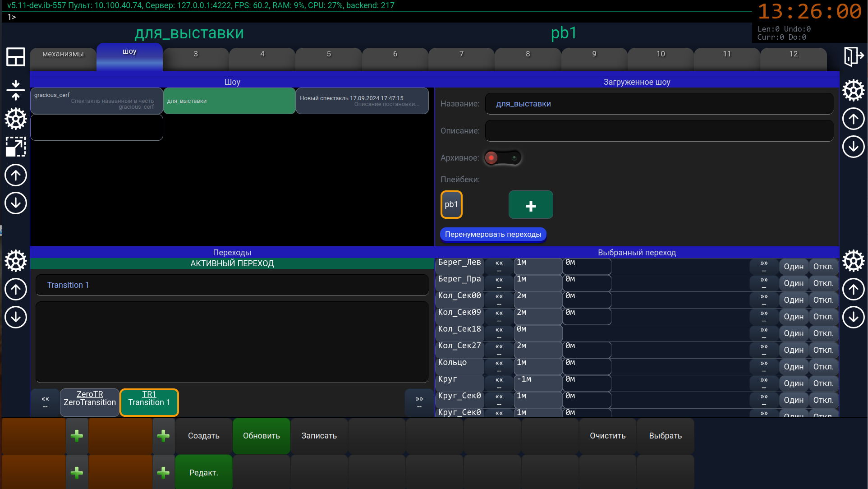868x489 pixels.
Task: Click the Название input field
Action: 659,104
